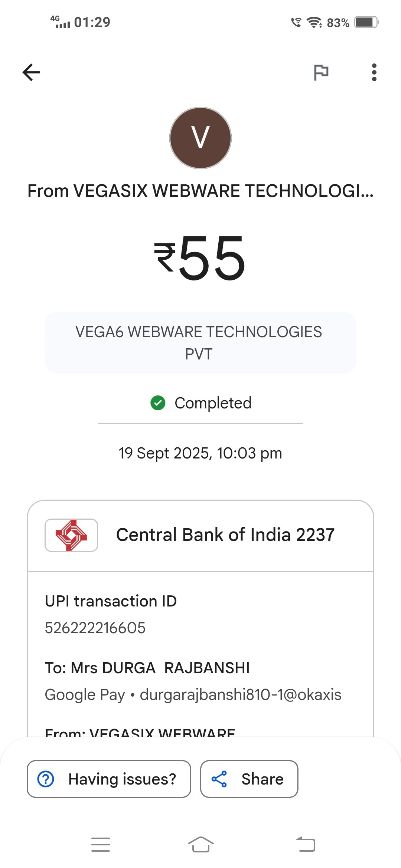
Task: Tap the back arrow icon
Action: 31,72
